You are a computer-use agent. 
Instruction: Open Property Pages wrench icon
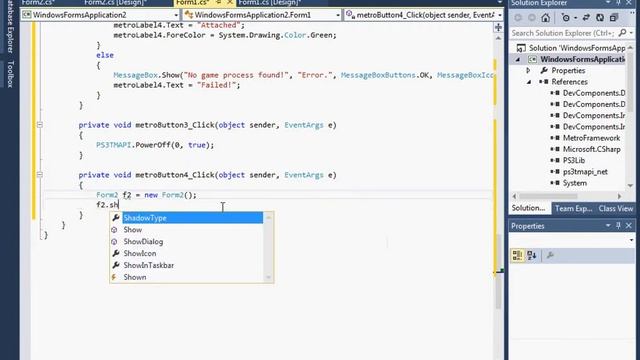pyautogui.click(x=550, y=256)
